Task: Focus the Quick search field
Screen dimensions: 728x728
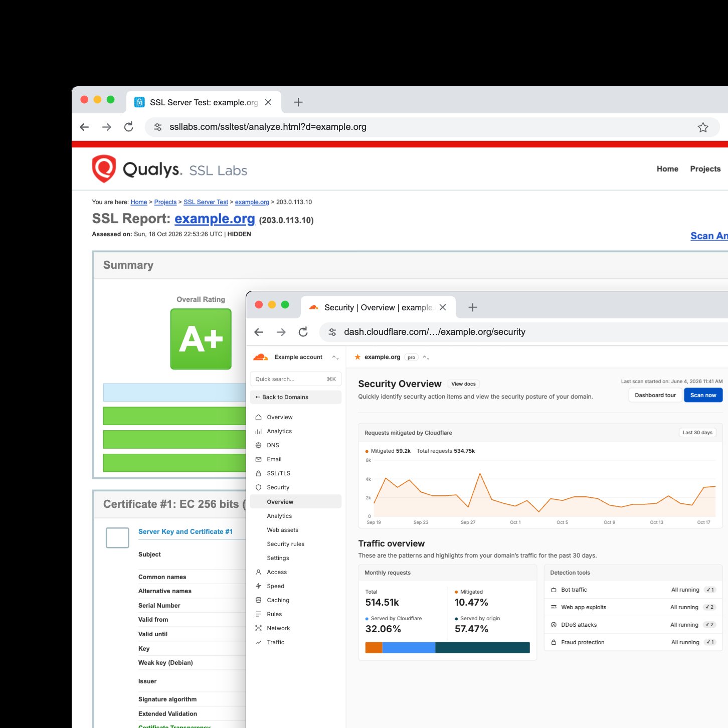Action: point(296,379)
